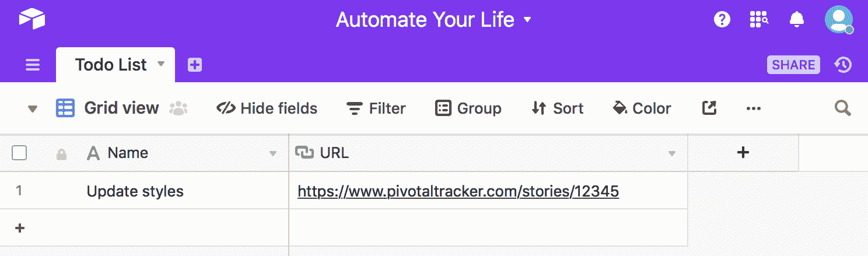Open the URL field dropdown arrow
Screen dimensions: 868x256
click(x=671, y=153)
